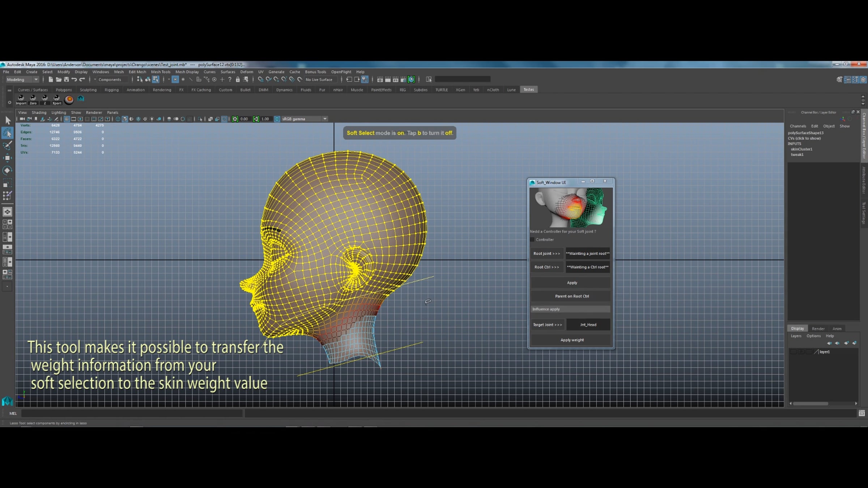Click the Root joint >>> button
The image size is (868, 488).
pos(546,253)
